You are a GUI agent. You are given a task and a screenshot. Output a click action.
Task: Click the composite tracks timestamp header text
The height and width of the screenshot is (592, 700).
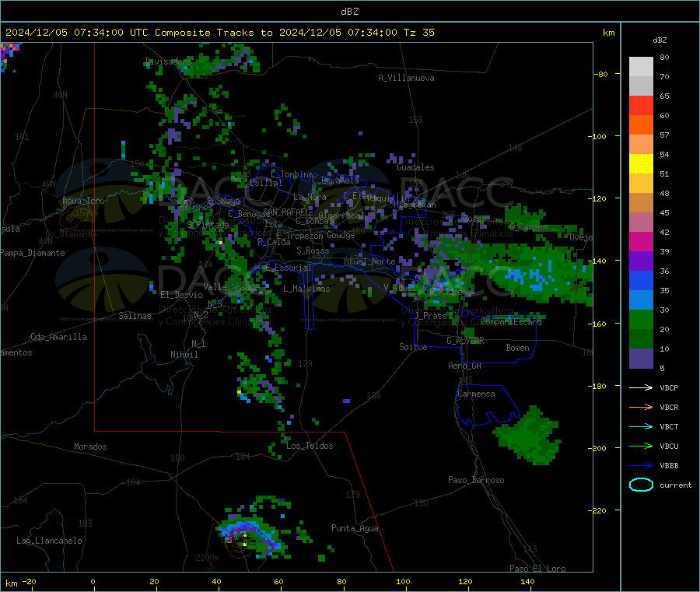click(x=220, y=33)
